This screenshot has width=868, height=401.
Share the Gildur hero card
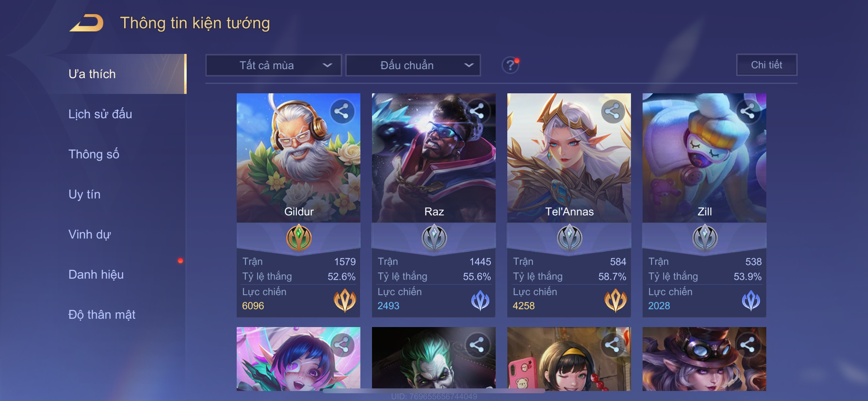pyautogui.click(x=342, y=111)
